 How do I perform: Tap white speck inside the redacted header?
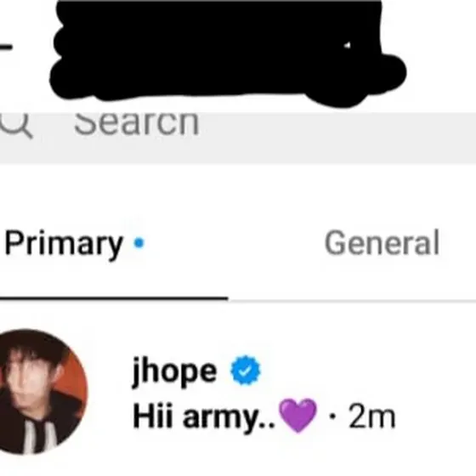coord(348,46)
